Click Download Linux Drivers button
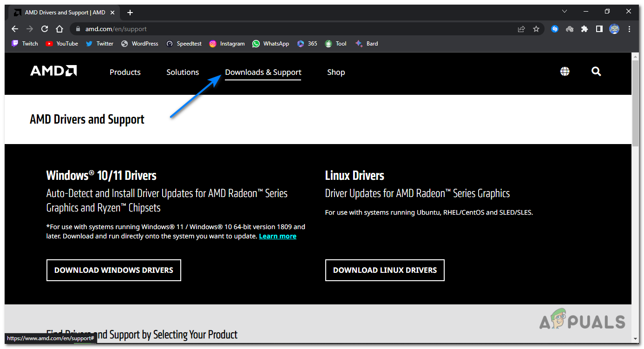 tap(385, 270)
